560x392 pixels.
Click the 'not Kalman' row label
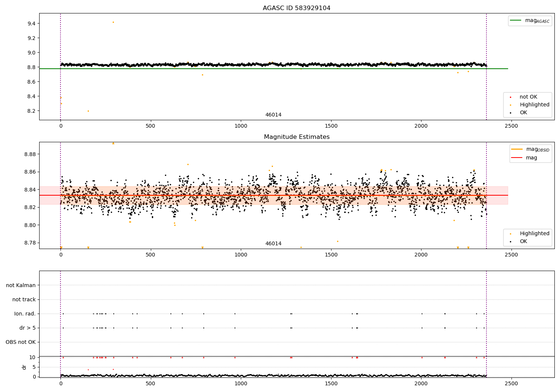pos(21,285)
